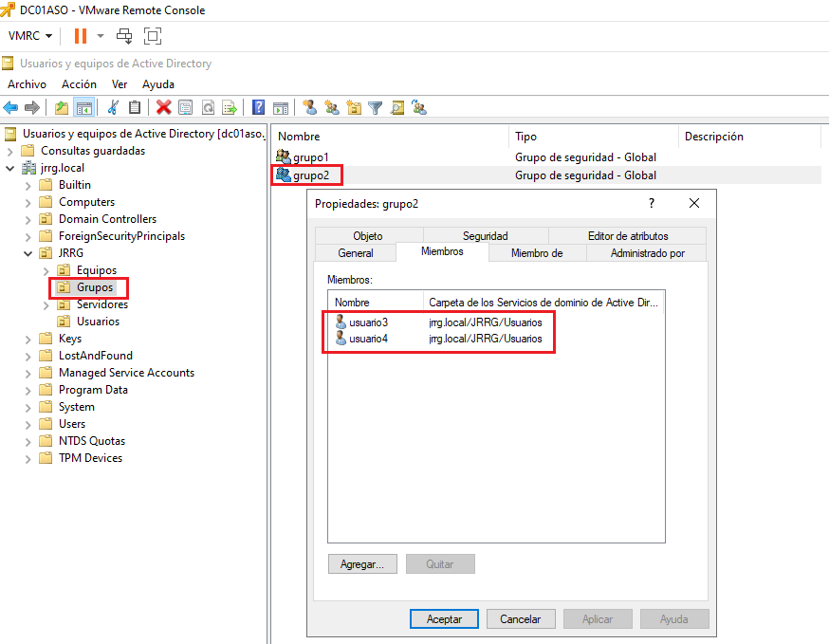The width and height of the screenshot is (829, 644).
Task: Click the Aceptar button
Action: (x=444, y=619)
